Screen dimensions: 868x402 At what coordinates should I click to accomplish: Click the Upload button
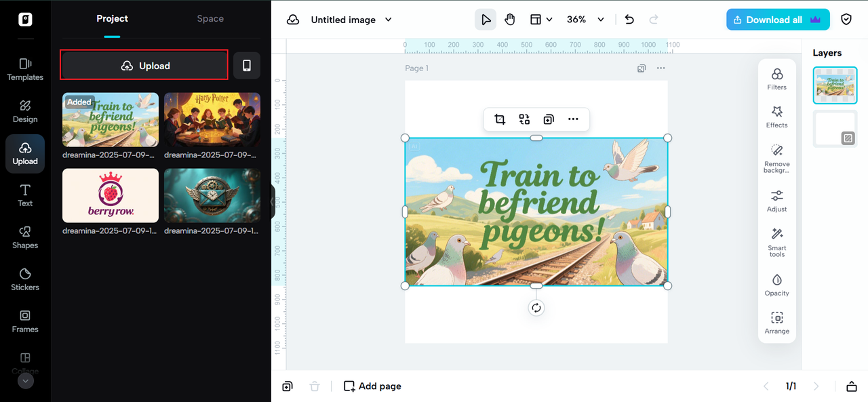[144, 66]
